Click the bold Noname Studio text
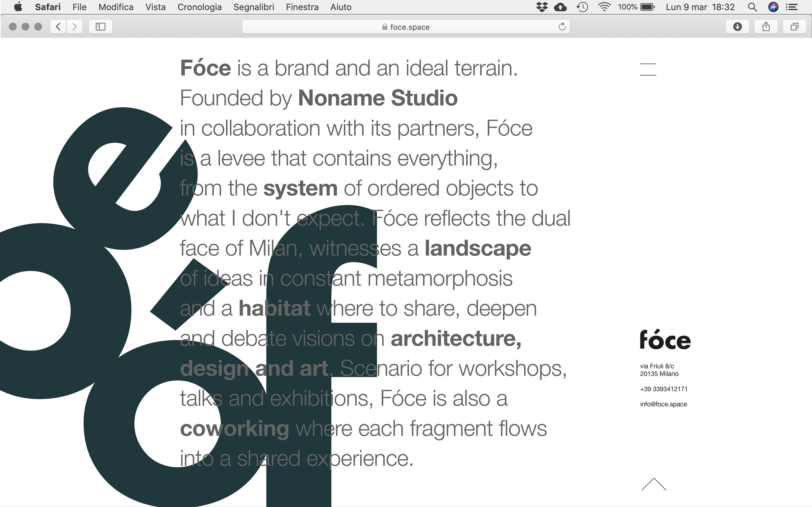Image resolution: width=812 pixels, height=507 pixels. click(377, 98)
